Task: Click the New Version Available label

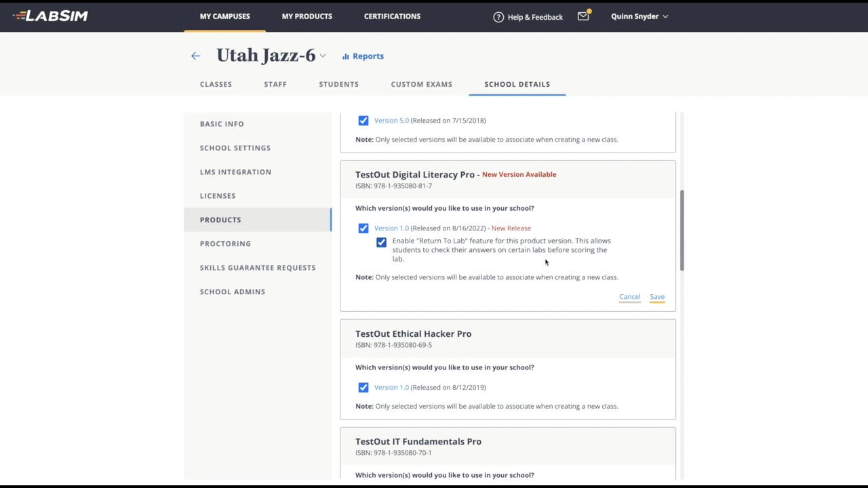Action: pyautogui.click(x=519, y=175)
